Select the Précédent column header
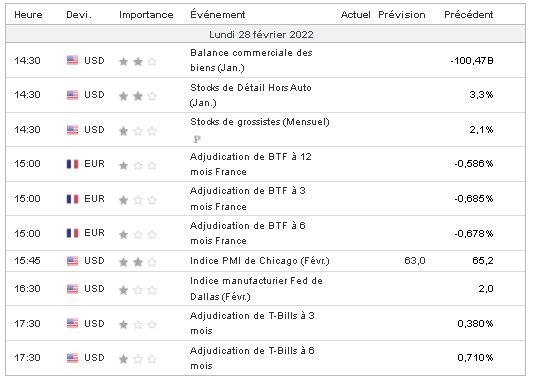535x379 pixels. [468, 15]
